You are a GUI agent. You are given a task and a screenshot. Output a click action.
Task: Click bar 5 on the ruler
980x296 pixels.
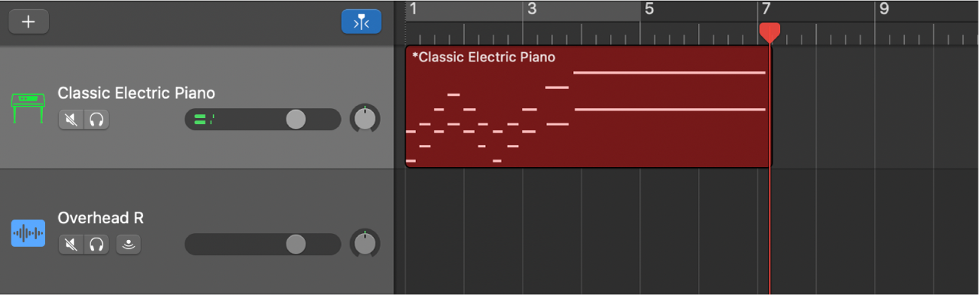tap(649, 9)
